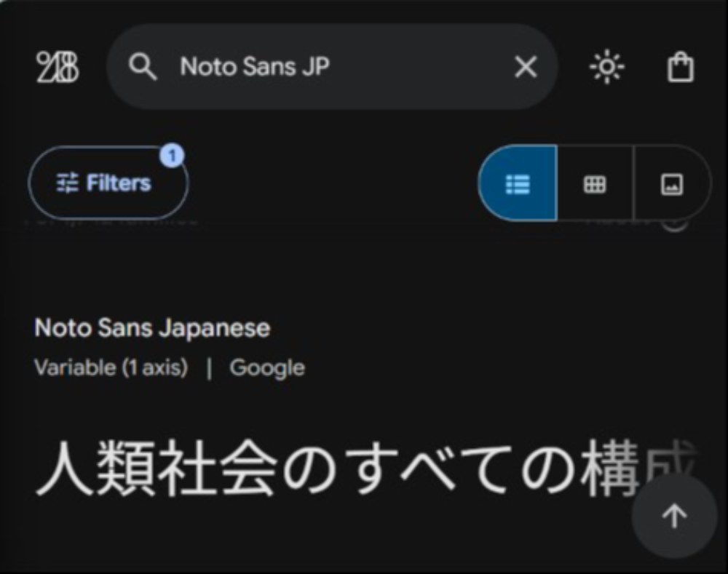
Task: Click the magnifier search icon
Action: click(142, 67)
